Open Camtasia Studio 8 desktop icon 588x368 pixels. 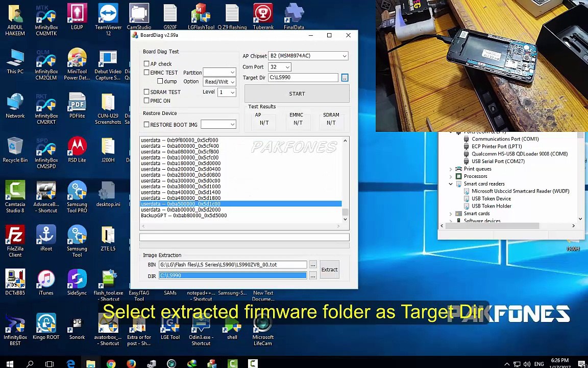tap(15, 197)
